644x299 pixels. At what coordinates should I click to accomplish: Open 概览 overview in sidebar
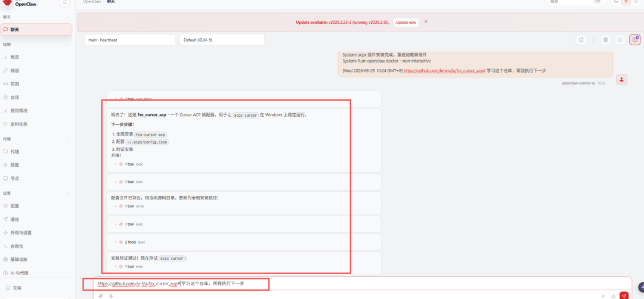click(x=36, y=57)
